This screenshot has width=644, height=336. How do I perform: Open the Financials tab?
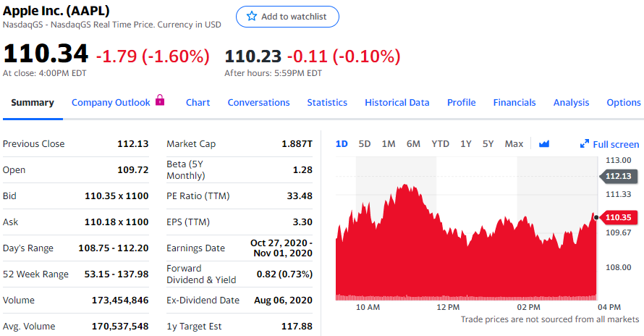514,102
